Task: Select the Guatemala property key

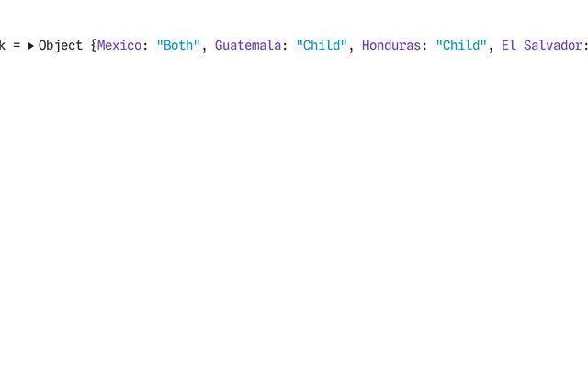Action: pos(248,45)
